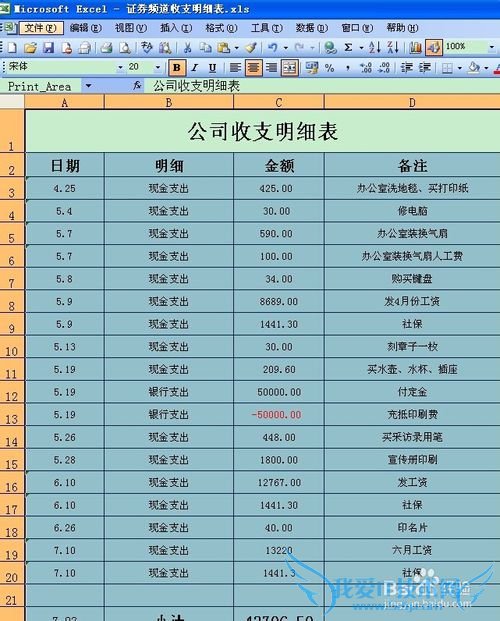Expand the font name dropdown
500x621 pixels.
(120, 68)
